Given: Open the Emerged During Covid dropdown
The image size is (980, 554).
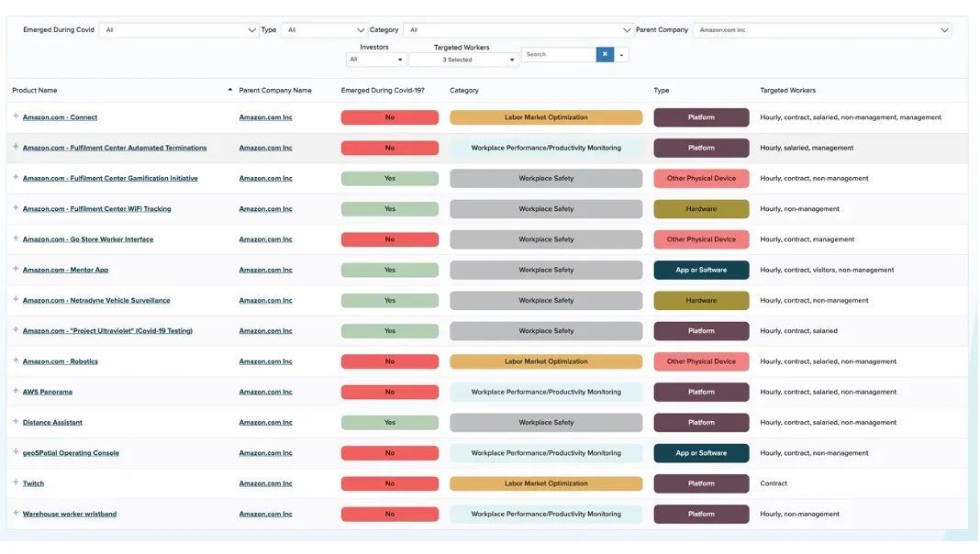Looking at the screenshot, I should point(179,30).
